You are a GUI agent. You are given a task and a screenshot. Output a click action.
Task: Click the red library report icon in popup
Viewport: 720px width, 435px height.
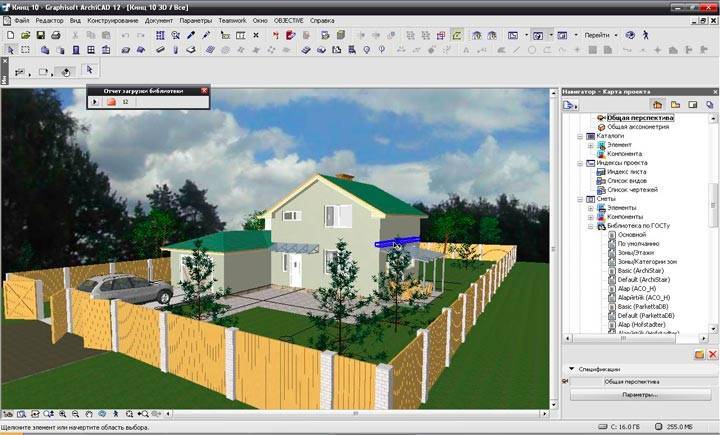point(111,102)
